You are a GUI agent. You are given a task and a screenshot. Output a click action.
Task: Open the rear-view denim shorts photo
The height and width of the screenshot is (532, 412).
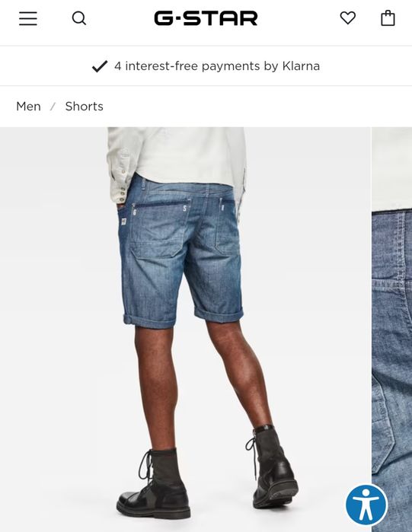click(185, 330)
